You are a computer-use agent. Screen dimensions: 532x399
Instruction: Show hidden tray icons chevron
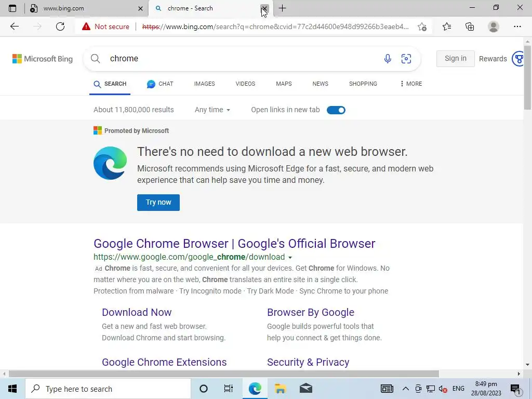[x=405, y=389]
